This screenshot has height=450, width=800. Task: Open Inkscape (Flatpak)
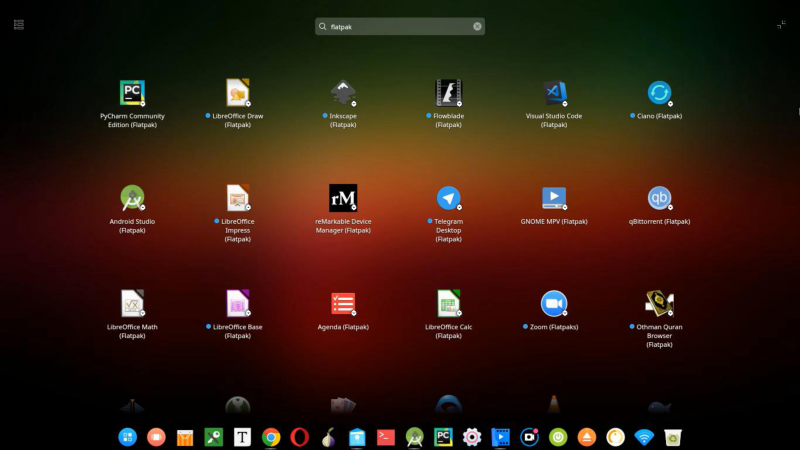point(343,93)
